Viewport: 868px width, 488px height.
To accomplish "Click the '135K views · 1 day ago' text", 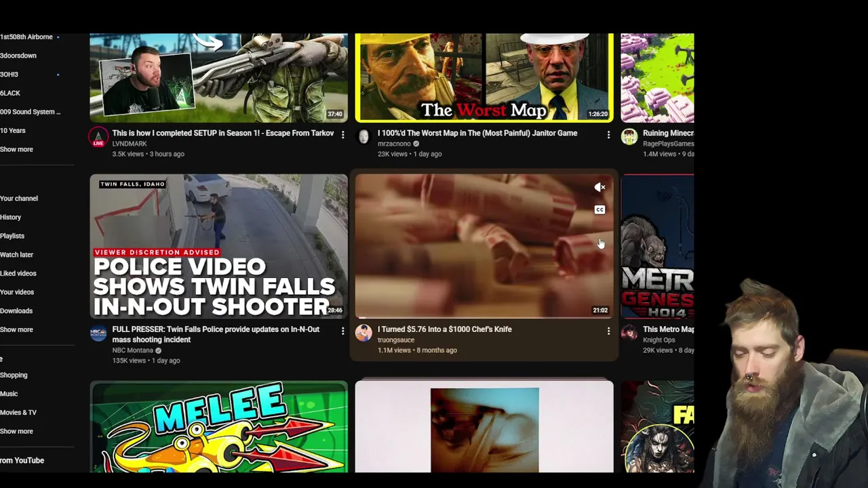I will 146,361.
